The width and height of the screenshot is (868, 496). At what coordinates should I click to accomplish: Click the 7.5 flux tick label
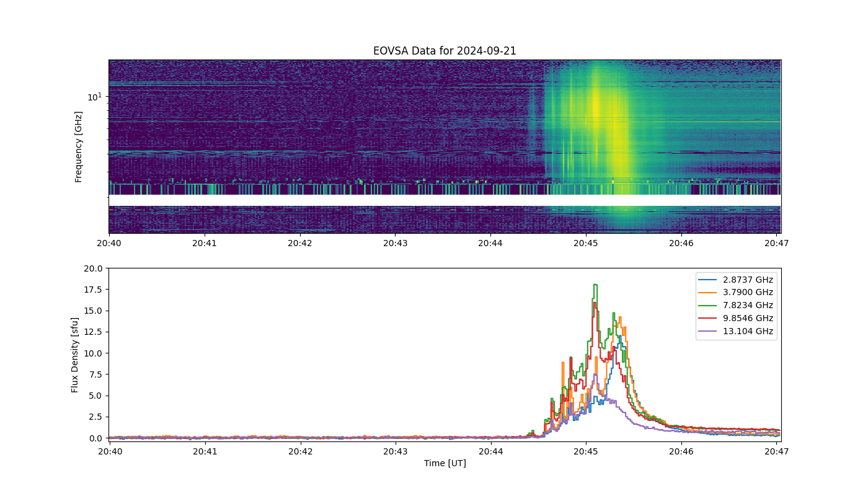(x=97, y=374)
